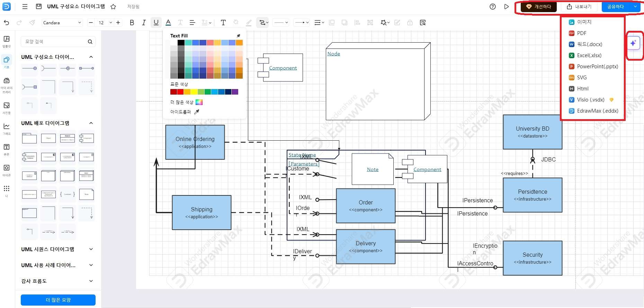This screenshot has height=308, width=644.
Task: Expand UML 시퀀스 다이어그램 section
Action: [91, 249]
